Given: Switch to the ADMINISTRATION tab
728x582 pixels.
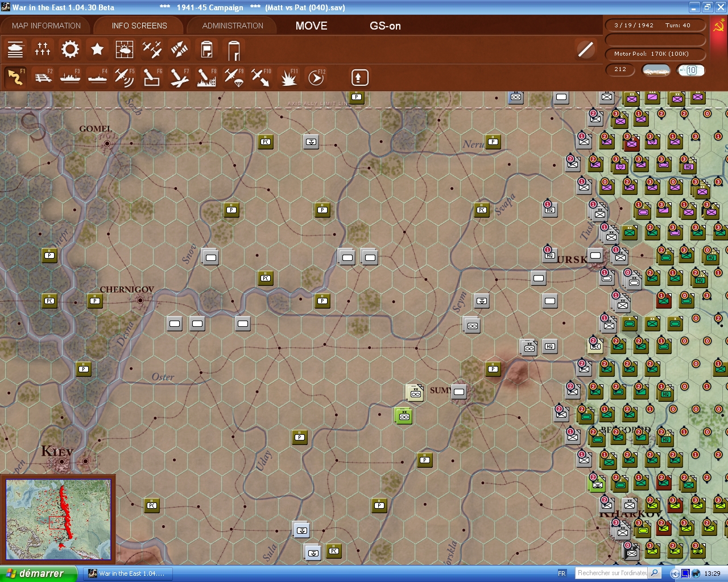Looking at the screenshot, I should pyautogui.click(x=233, y=26).
